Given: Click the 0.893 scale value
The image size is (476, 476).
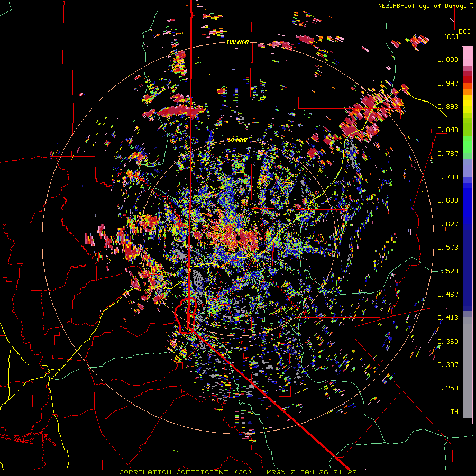Looking at the screenshot, I should (x=448, y=106).
